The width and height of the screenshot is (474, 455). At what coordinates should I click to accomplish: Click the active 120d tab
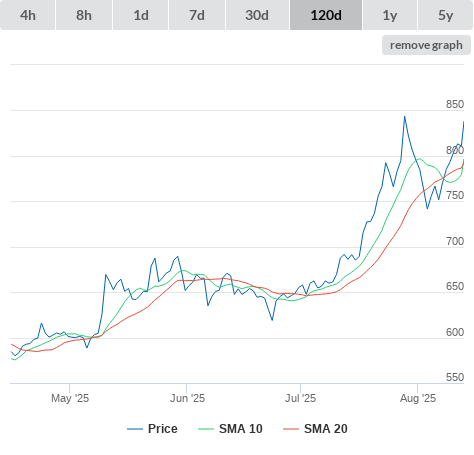click(x=326, y=15)
